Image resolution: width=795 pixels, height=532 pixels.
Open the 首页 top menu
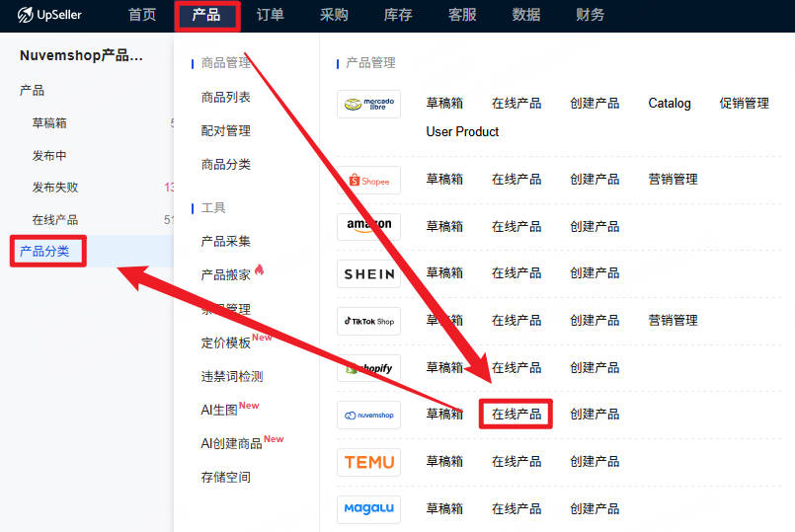click(x=142, y=15)
